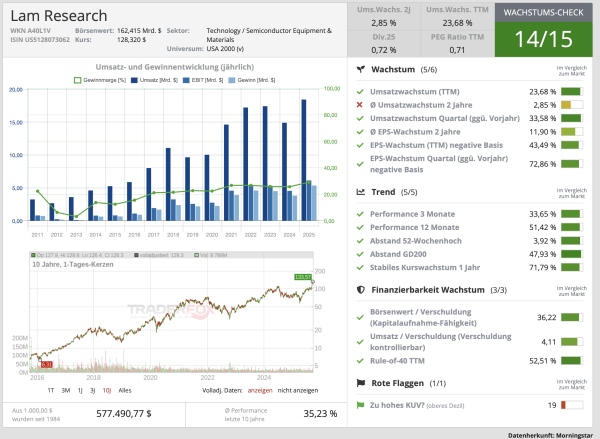Toggle the Gewinnmarge [%] legend series
600x439 pixels.
pos(98,79)
